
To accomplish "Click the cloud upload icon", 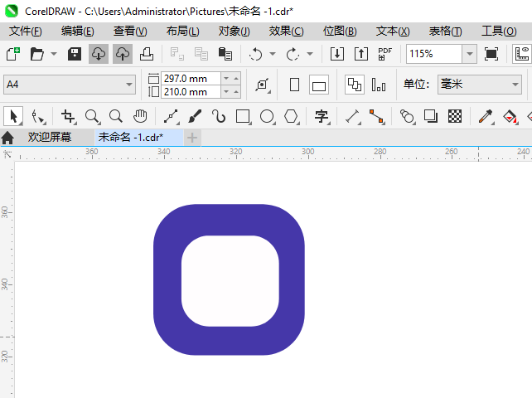I will point(123,54).
